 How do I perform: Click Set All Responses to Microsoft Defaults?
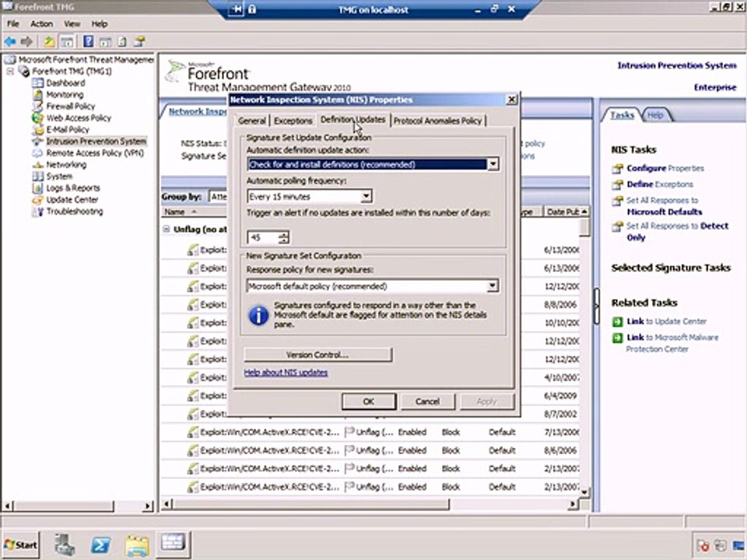[664, 205]
